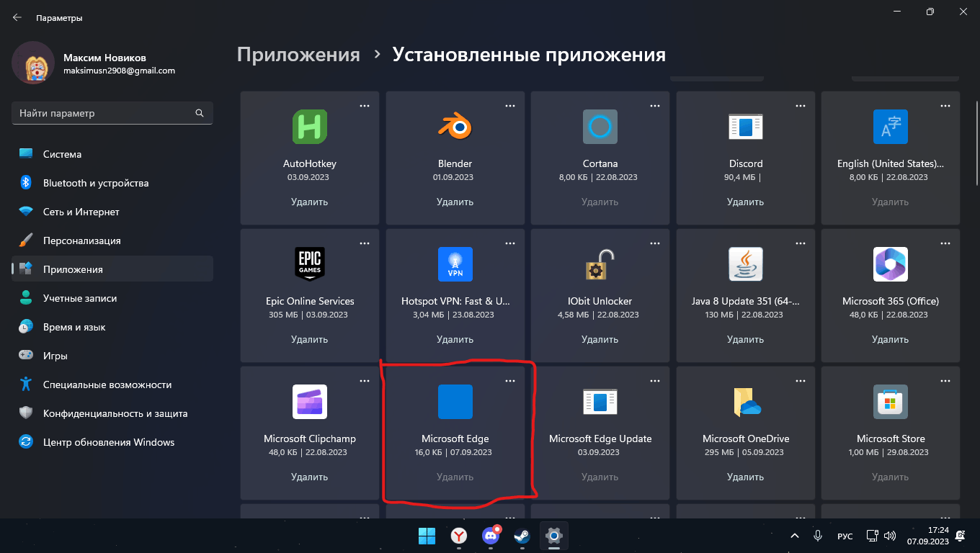The width and height of the screenshot is (980, 553).
Task: Click the Discord app icon
Action: tap(746, 127)
